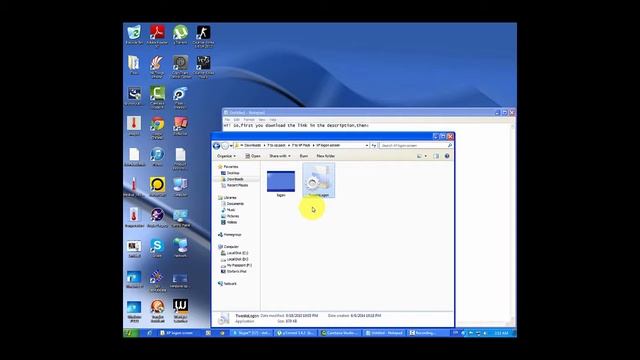
Task: Switch to the Skype taskbar button
Action: [251, 333]
